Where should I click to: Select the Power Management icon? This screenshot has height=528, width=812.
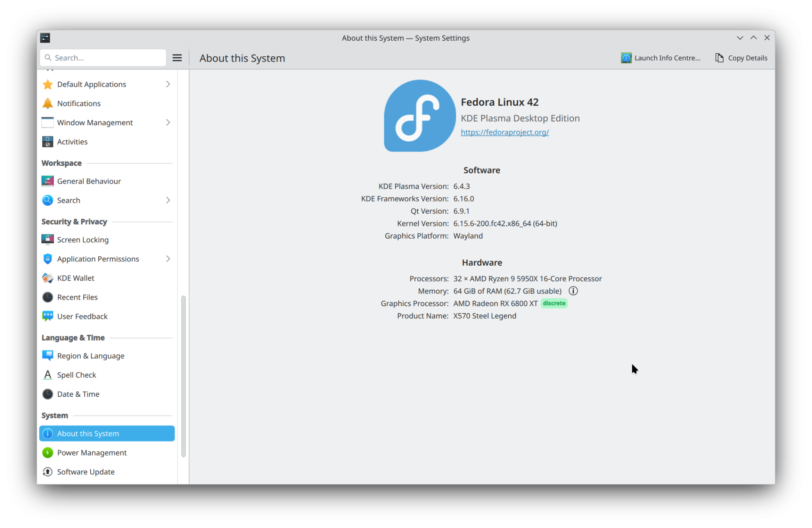click(48, 453)
